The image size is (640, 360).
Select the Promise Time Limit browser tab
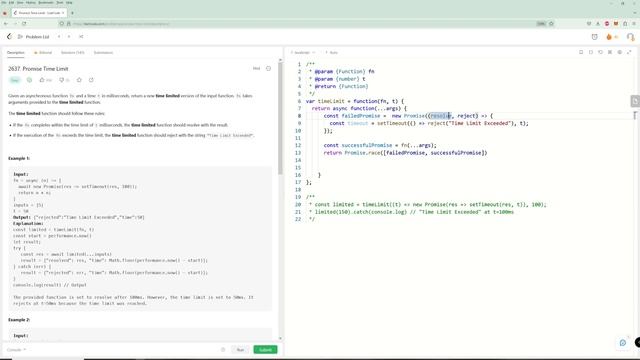point(39,13)
